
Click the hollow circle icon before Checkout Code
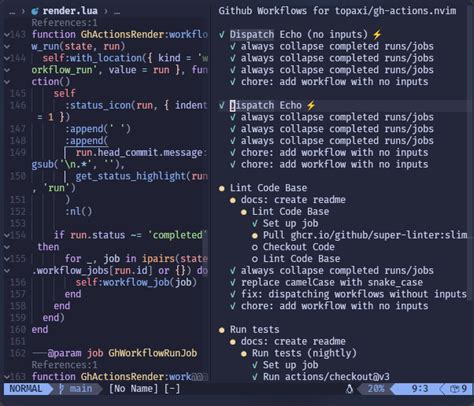tap(255, 247)
